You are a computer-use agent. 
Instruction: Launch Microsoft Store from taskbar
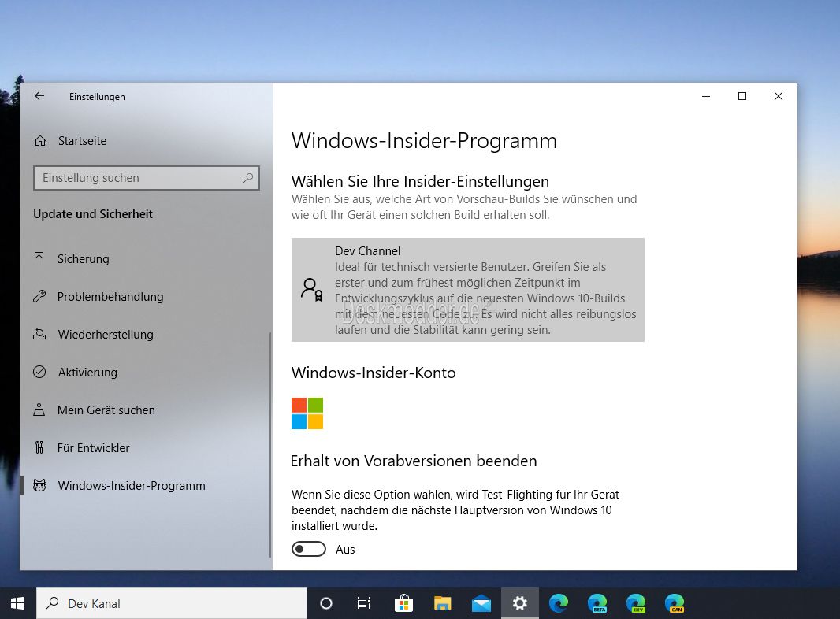pos(403,603)
